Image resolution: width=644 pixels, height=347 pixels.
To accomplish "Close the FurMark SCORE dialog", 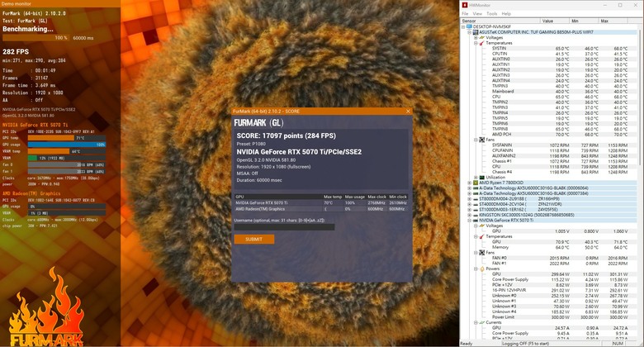I will pyautogui.click(x=408, y=111).
